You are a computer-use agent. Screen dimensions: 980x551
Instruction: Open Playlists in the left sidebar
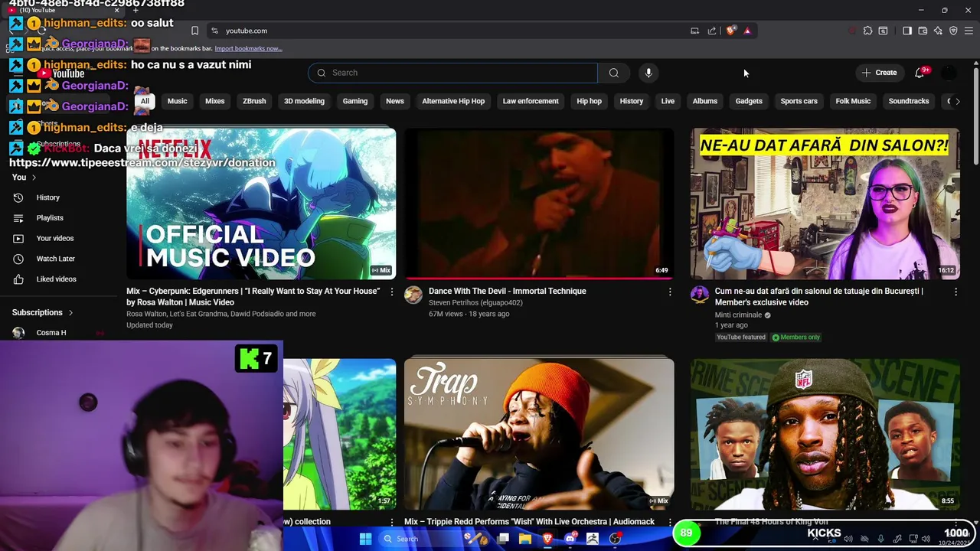(x=50, y=218)
